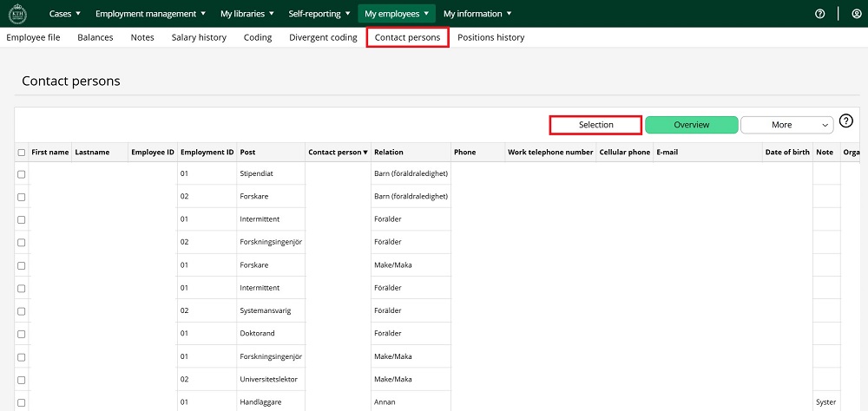Expand the Employment management menu
The width and height of the screenshot is (868, 411).
(150, 14)
